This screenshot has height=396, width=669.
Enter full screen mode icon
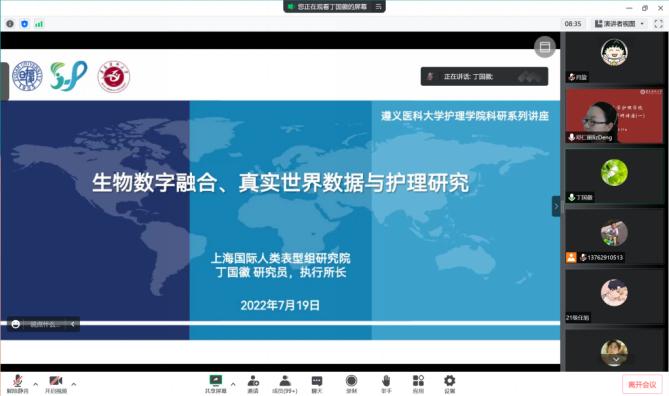(658, 24)
